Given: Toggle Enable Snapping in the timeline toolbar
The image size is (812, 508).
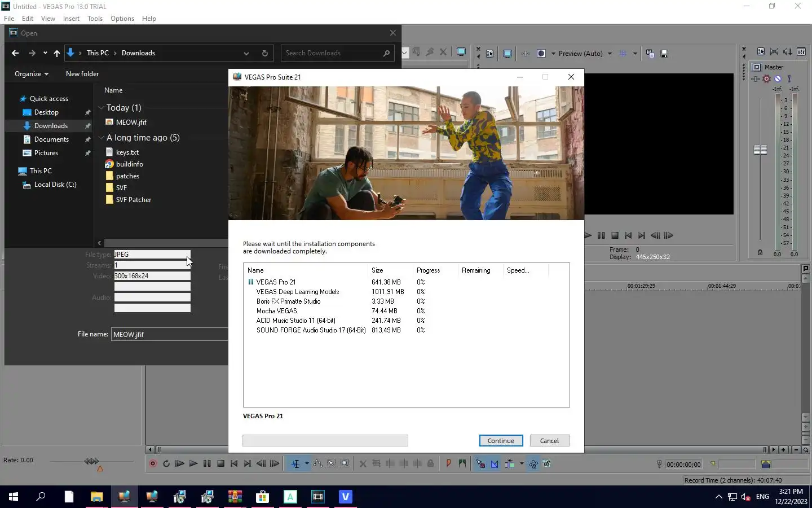Looking at the screenshot, I should pyautogui.click(x=480, y=464).
